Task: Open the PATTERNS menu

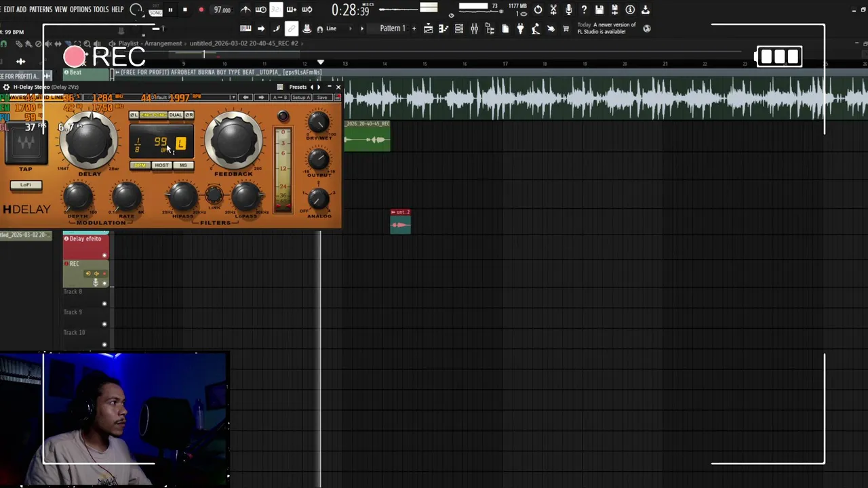Action: [x=41, y=9]
